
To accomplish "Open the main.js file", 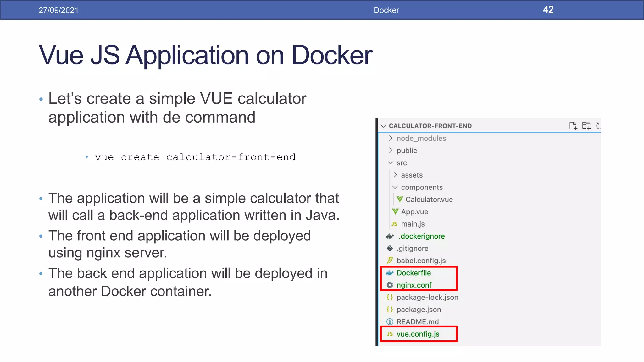I will click(413, 224).
